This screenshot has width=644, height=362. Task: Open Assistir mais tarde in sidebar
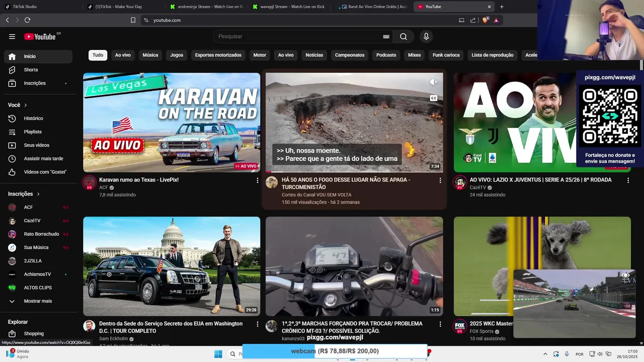[38, 158]
